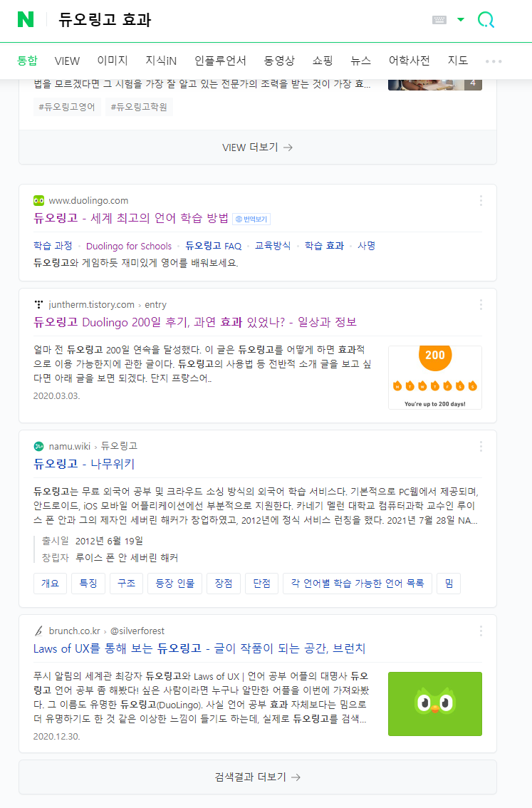This screenshot has height=808, width=532.
Task: Click the 듀오링고와 게임하듯 재미있게 description
Action: [136, 263]
